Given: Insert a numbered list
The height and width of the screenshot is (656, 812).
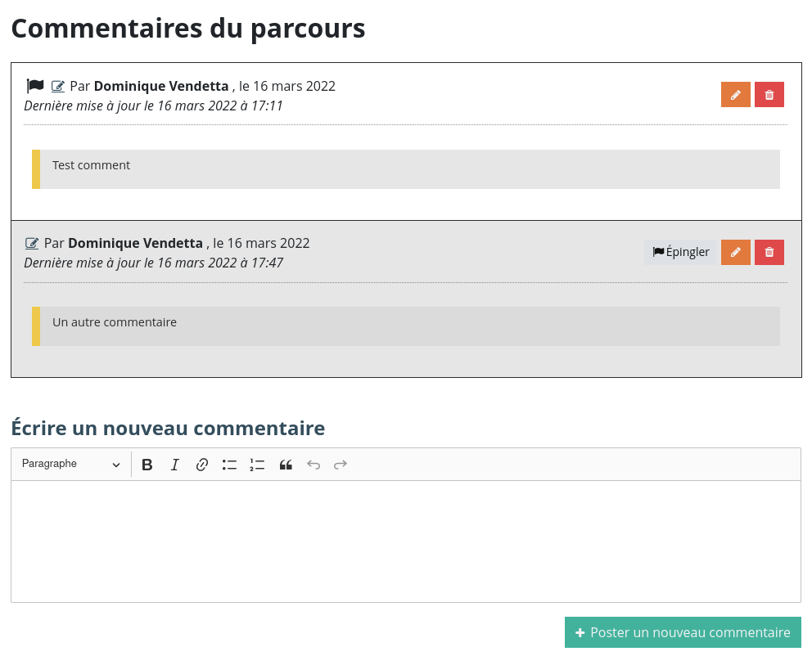Looking at the screenshot, I should pyautogui.click(x=257, y=465).
